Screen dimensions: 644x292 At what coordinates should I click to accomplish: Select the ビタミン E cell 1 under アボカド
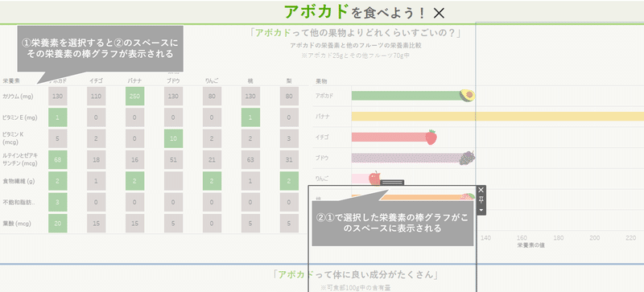57,117
